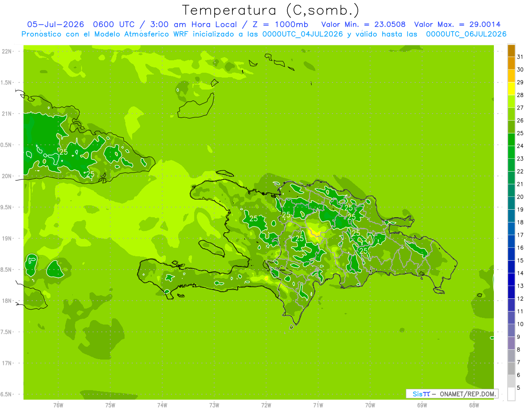Click the '73W' longitude label
Screen dimensions: 532x411
(x=214, y=405)
